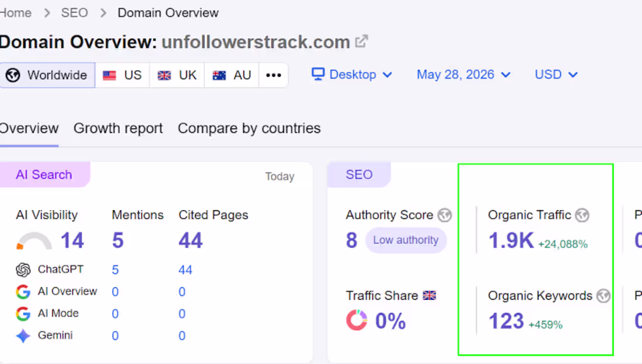The image size is (642, 364).
Task: Click the US flag icon
Action: point(109,75)
